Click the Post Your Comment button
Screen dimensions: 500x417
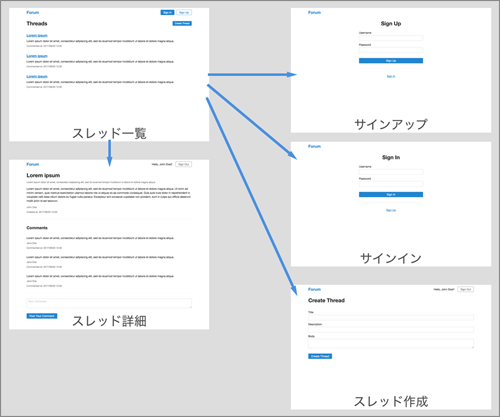pos(42,316)
